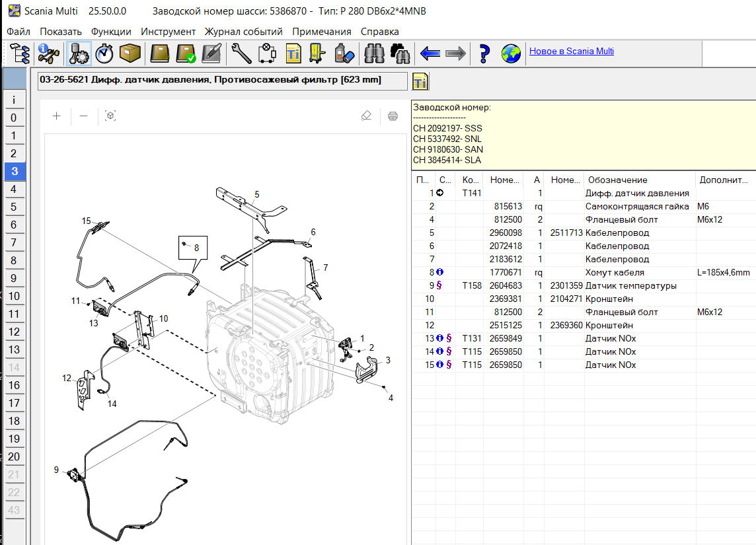Click the fit-to-view cube icon
Screen dimensions: 756x545
point(110,116)
